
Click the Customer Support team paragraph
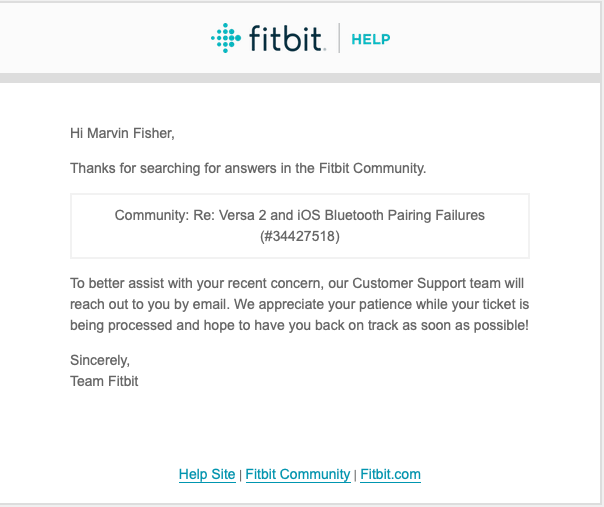coord(300,304)
